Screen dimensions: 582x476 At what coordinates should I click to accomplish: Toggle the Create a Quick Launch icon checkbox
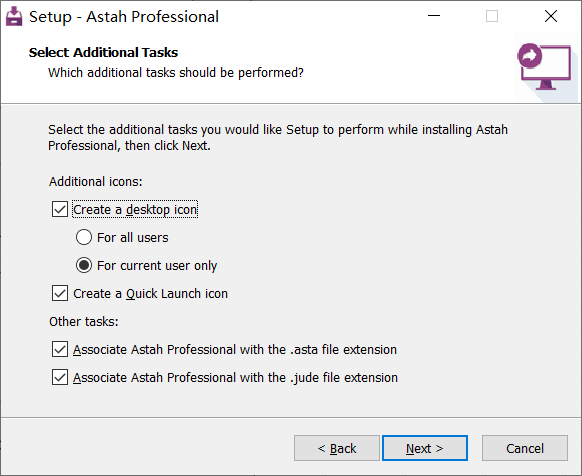coord(60,293)
